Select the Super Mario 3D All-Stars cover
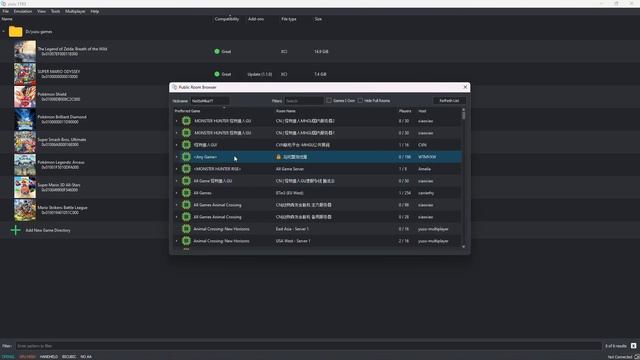Viewport: 640px width, 360px height. (x=25, y=187)
